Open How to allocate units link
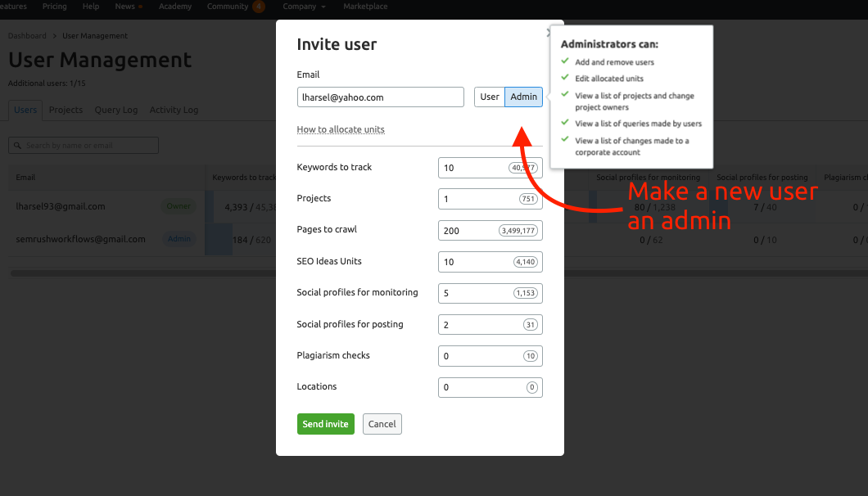This screenshot has height=496, width=868. tap(341, 129)
